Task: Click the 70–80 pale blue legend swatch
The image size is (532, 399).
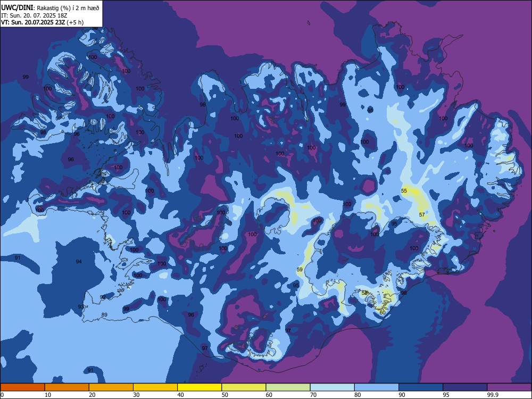Action: pos(332,387)
